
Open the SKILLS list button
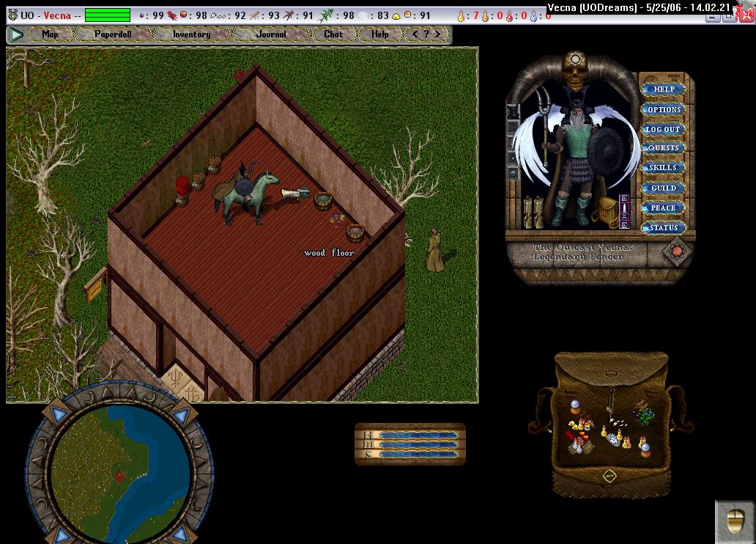[x=664, y=167]
